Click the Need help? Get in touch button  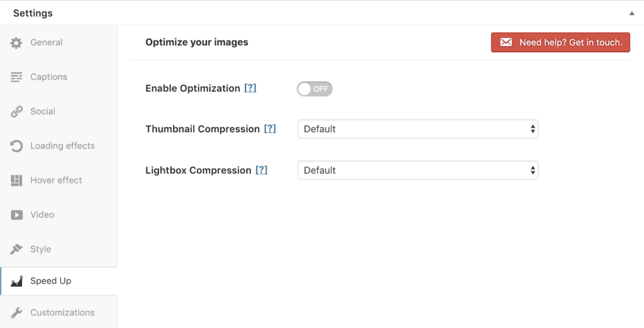pyautogui.click(x=560, y=43)
